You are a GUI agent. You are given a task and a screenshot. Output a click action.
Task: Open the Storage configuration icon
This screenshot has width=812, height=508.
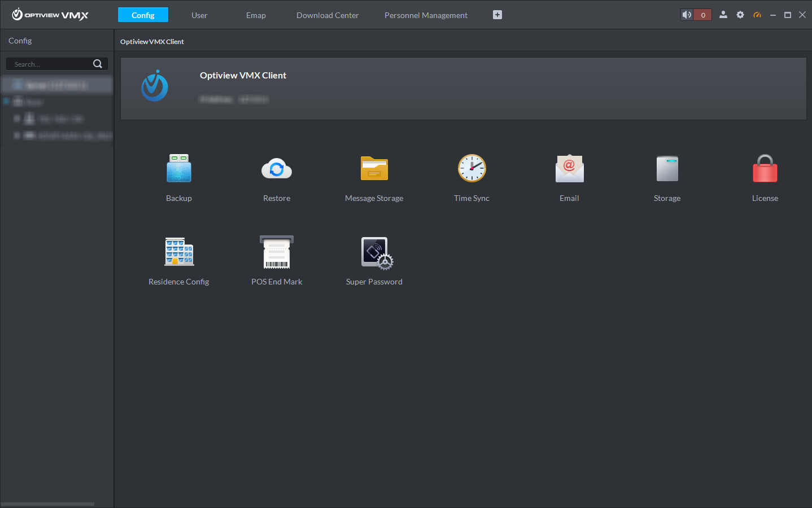667,168
